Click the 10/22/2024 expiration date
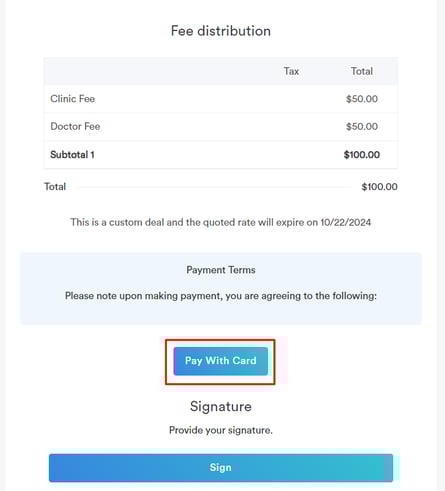 coord(346,222)
